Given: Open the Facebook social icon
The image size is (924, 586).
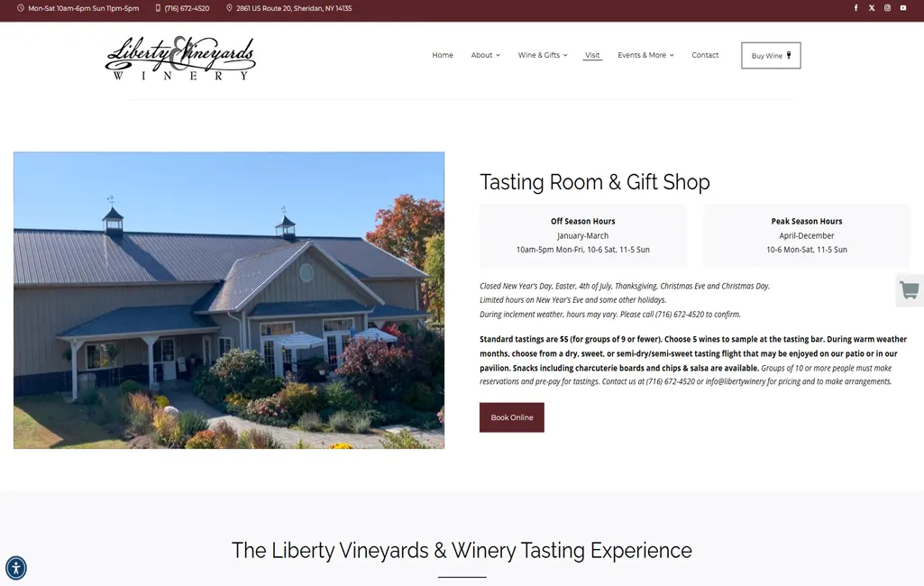Looking at the screenshot, I should pos(855,8).
